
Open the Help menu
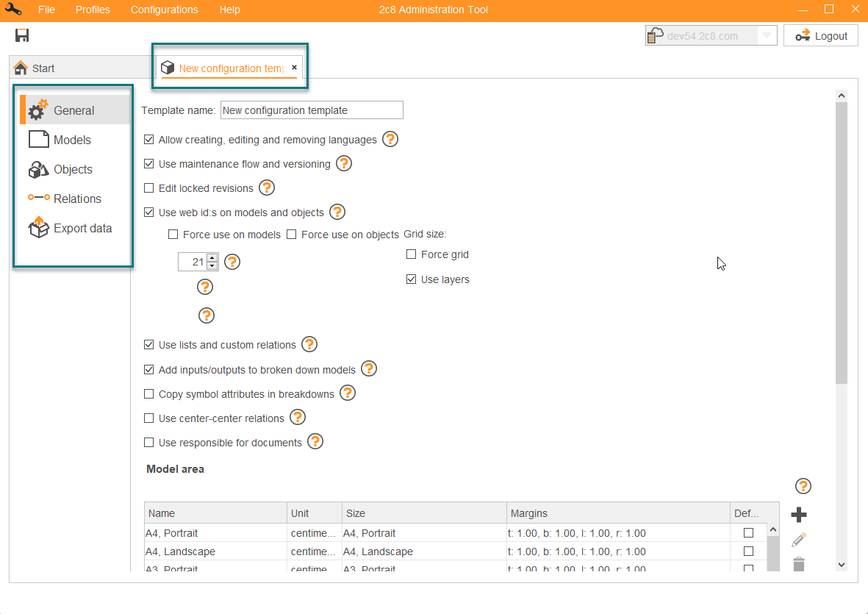pos(230,10)
